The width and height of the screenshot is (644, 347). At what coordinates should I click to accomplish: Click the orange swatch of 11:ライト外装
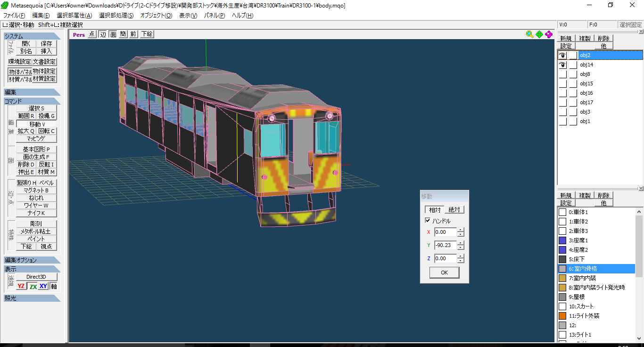562,316
